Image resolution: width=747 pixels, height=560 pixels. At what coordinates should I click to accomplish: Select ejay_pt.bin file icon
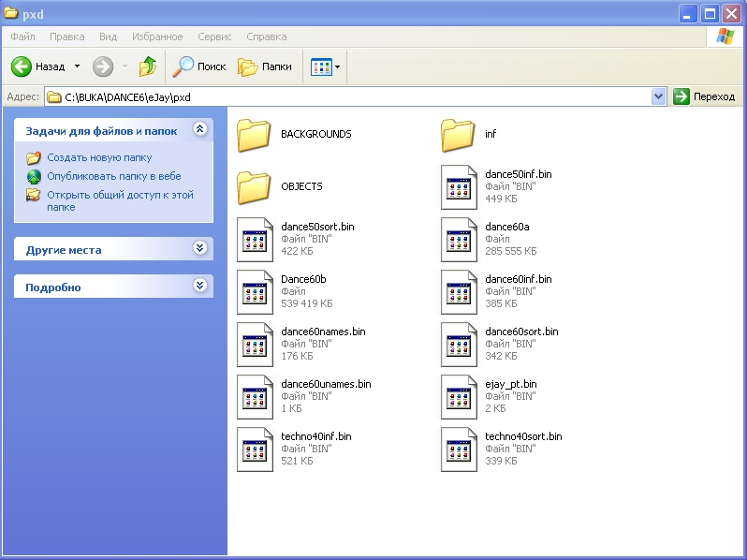click(459, 397)
